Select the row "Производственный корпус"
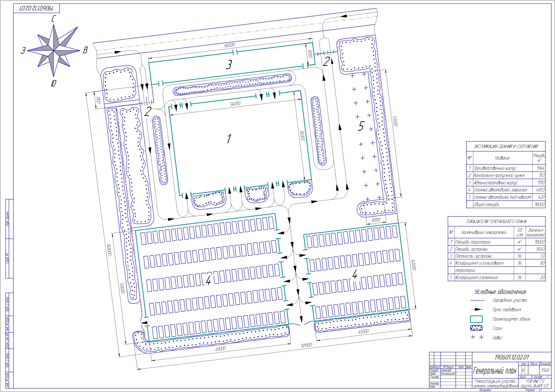This screenshot has width=555, height=392. [x=506, y=168]
